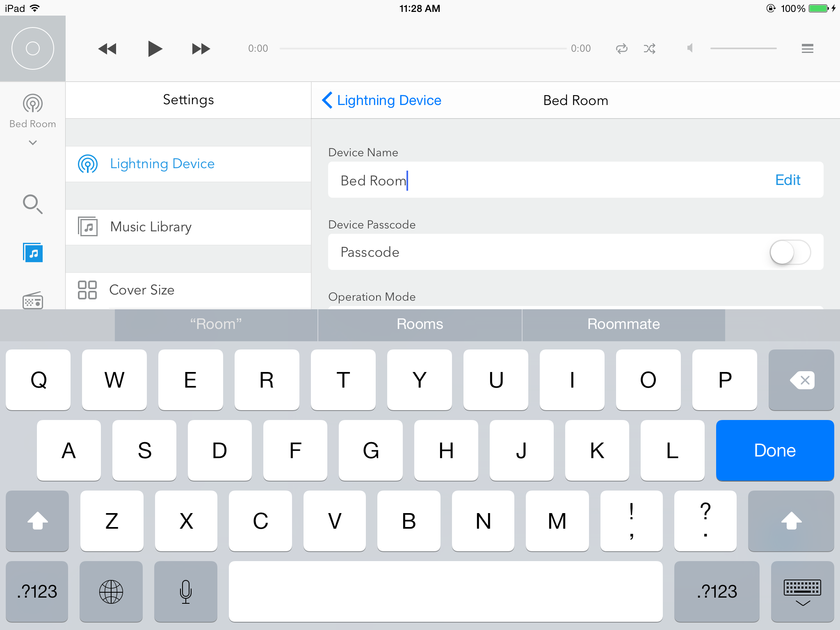Tap the M key
This screenshot has width=840, height=630.
click(557, 521)
